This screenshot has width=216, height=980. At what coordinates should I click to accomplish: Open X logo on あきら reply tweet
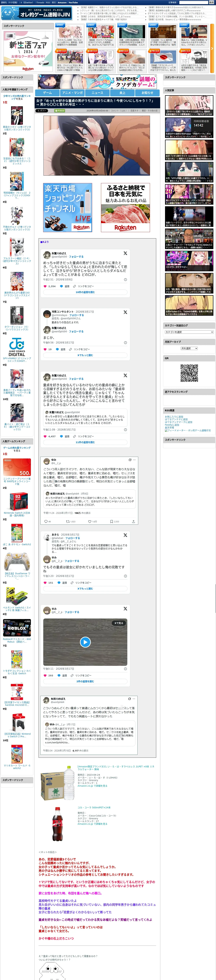[125, 535]
